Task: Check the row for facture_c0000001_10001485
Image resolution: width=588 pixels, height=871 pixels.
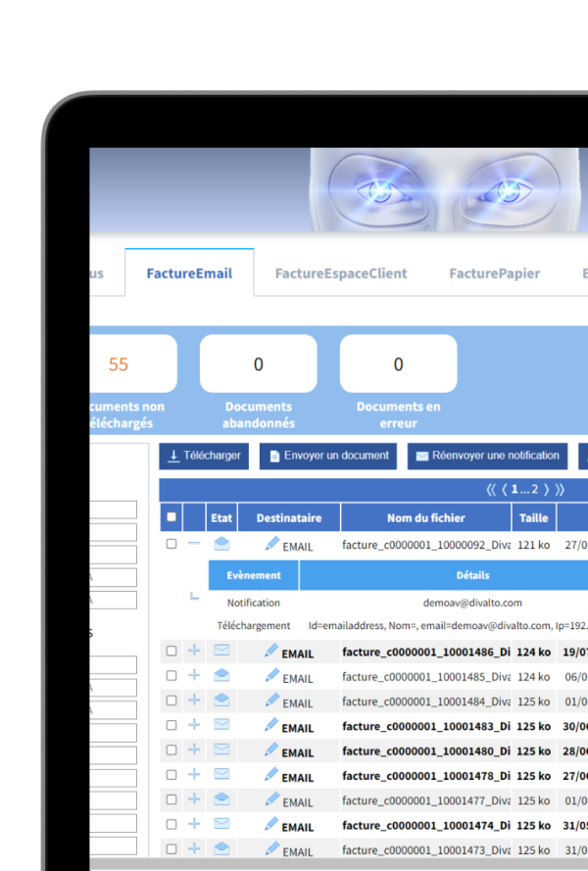Action: click(171, 675)
